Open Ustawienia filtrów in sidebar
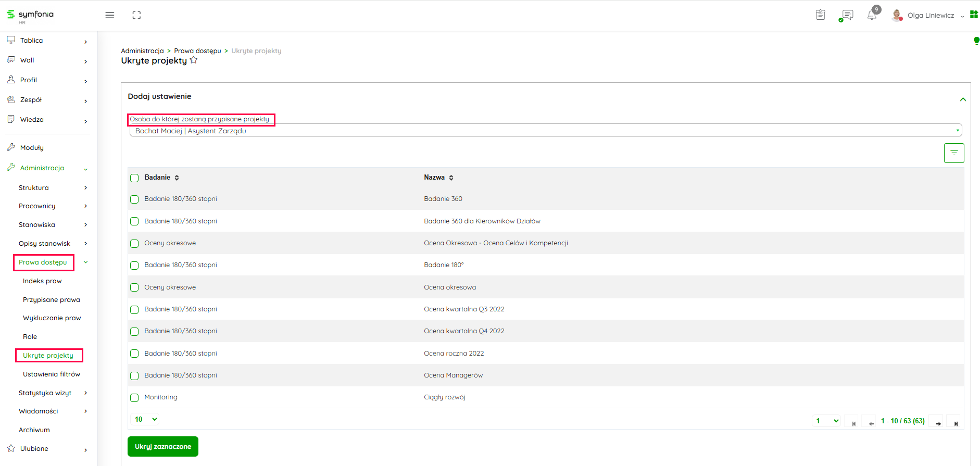This screenshot has width=980, height=466. click(x=52, y=374)
